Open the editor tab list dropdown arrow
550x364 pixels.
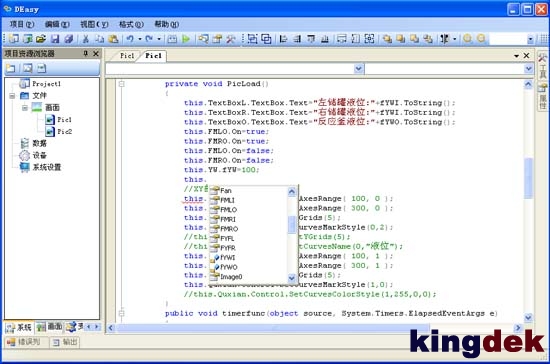tap(516, 56)
